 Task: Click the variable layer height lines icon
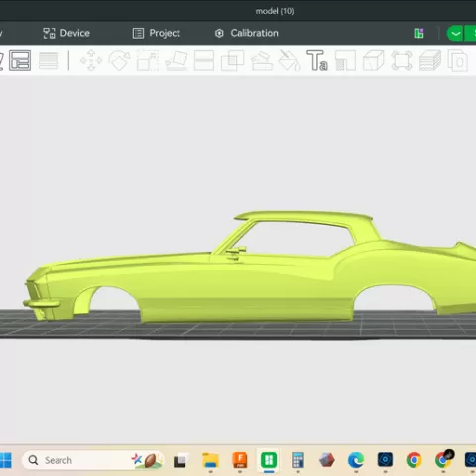click(49, 60)
